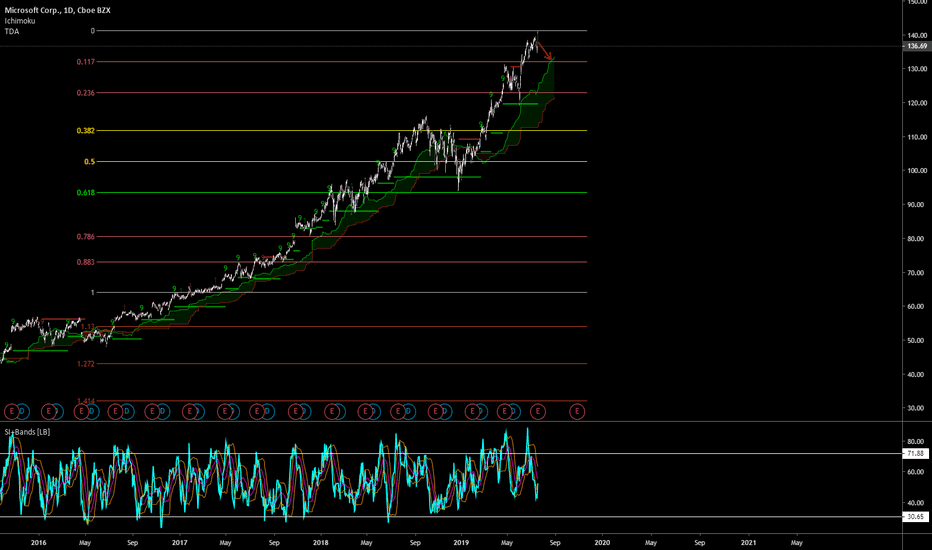
Task: Click 50.00 on the price axis
Action: pos(917,341)
